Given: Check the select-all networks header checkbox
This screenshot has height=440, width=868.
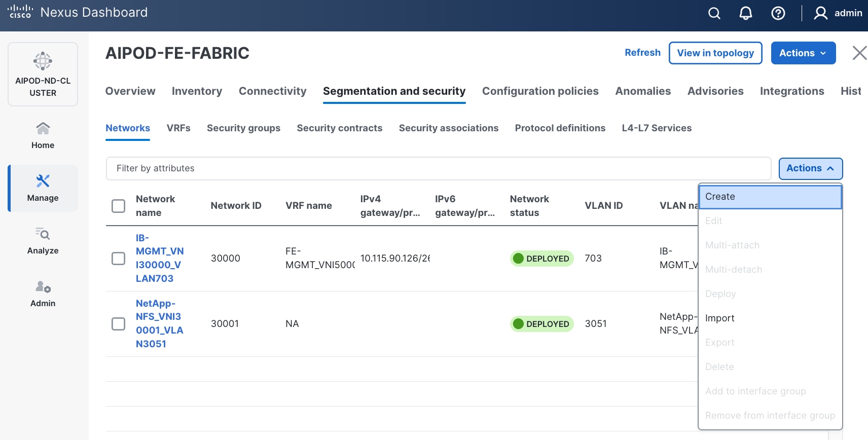Looking at the screenshot, I should pos(118,206).
